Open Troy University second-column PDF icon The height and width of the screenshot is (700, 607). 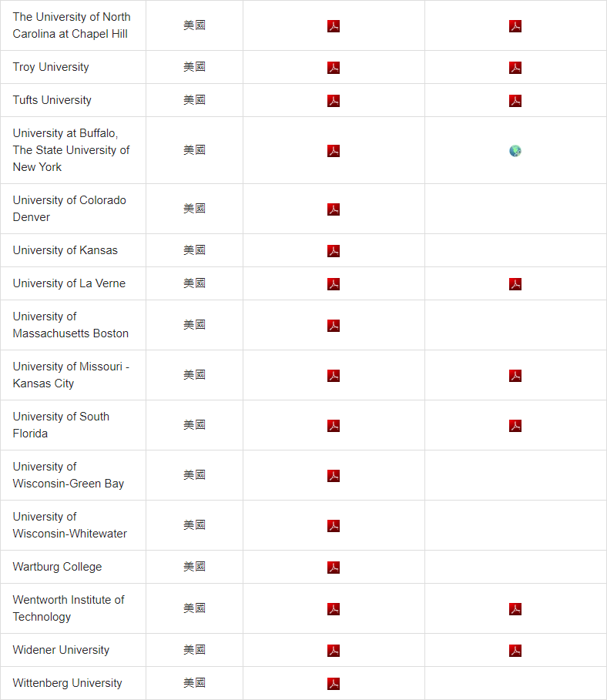click(x=515, y=68)
